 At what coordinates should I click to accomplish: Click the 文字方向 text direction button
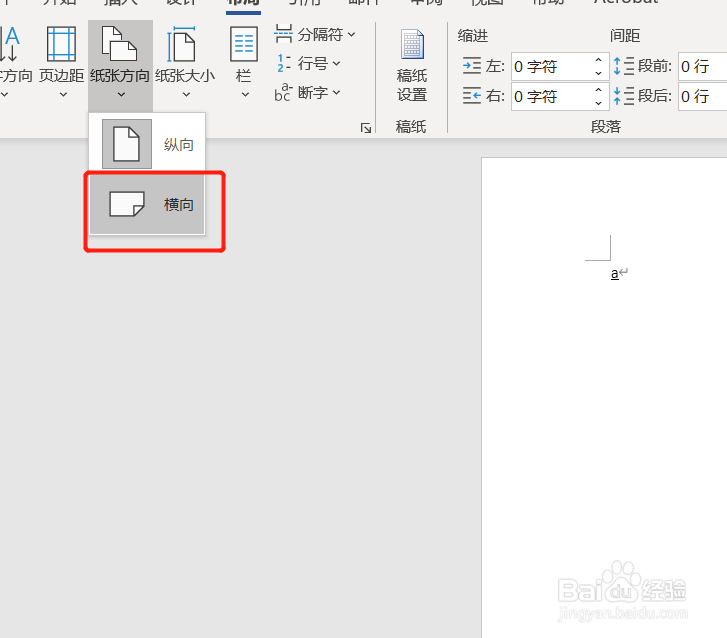click(x=15, y=62)
